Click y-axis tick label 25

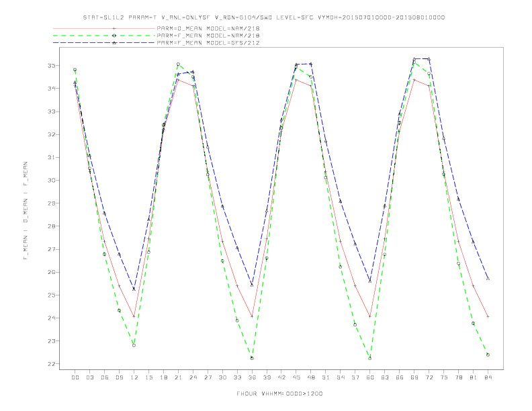pos(52,295)
